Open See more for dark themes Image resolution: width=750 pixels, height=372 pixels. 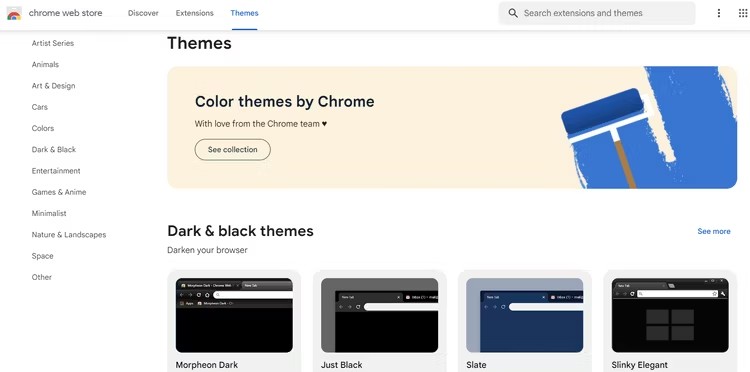click(714, 231)
